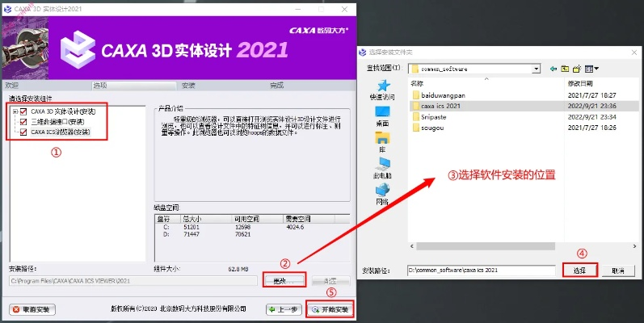The image size is (644, 323).
Task: Confirm folder with the 选择 button
Action: click(579, 271)
